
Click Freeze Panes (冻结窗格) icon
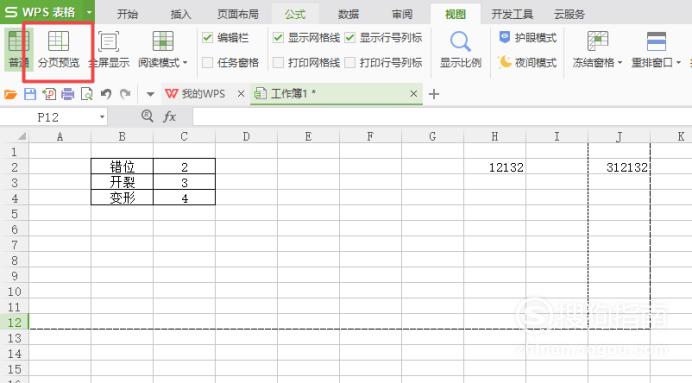(598, 41)
